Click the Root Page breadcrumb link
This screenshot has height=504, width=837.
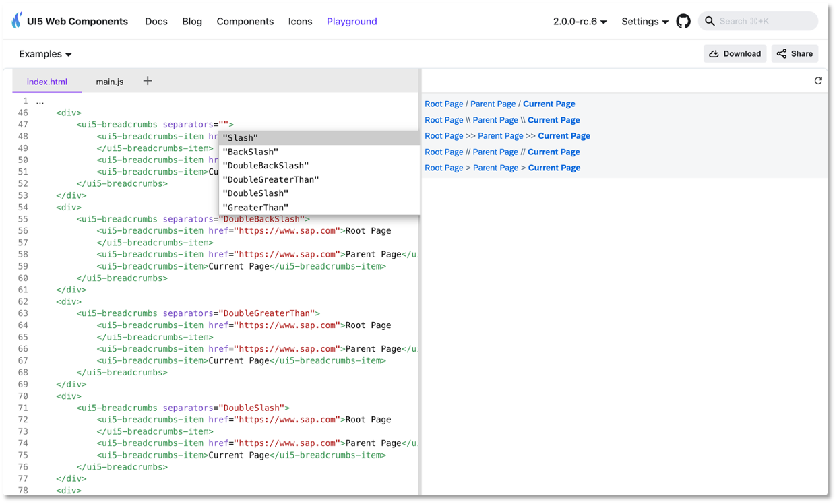tap(443, 104)
